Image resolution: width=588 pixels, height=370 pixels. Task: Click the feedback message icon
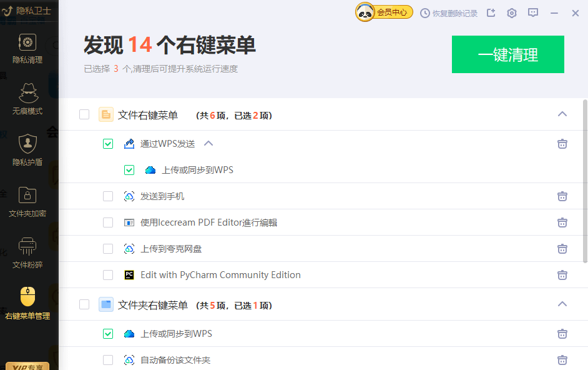coord(533,12)
